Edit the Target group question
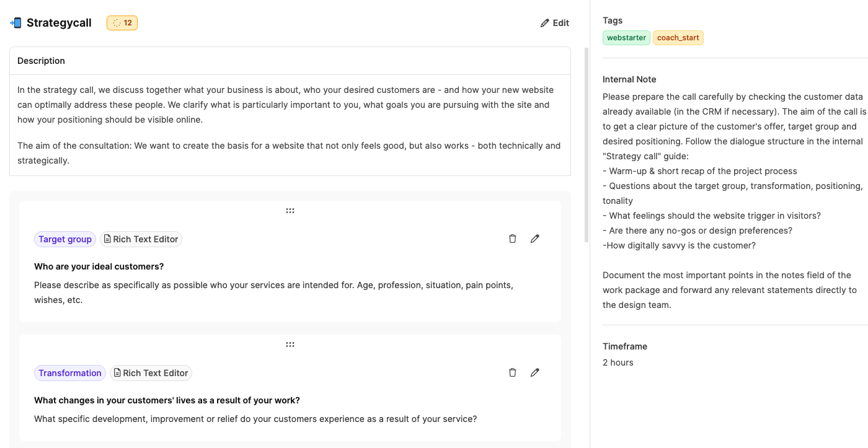 pos(535,239)
